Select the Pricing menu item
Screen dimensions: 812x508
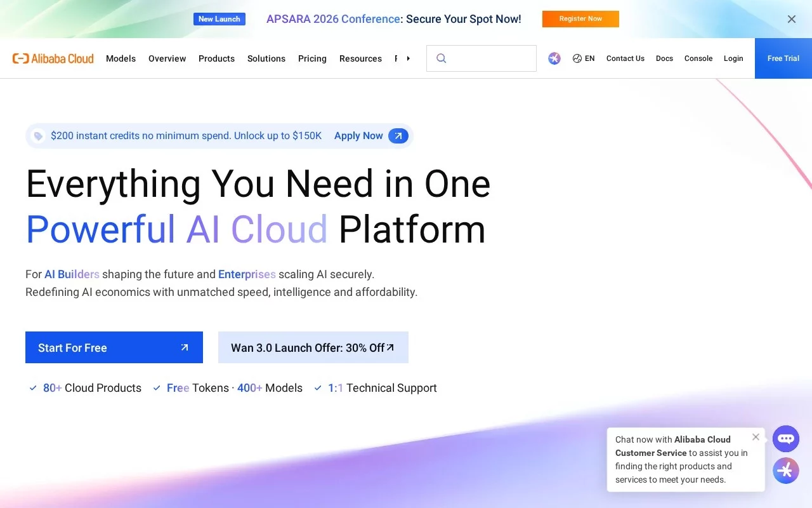point(312,58)
